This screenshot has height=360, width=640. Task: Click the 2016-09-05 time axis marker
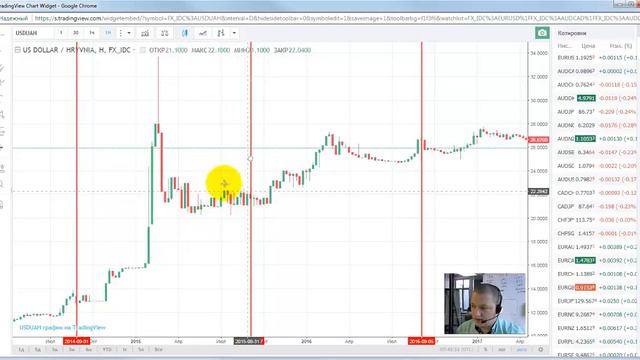point(422,341)
